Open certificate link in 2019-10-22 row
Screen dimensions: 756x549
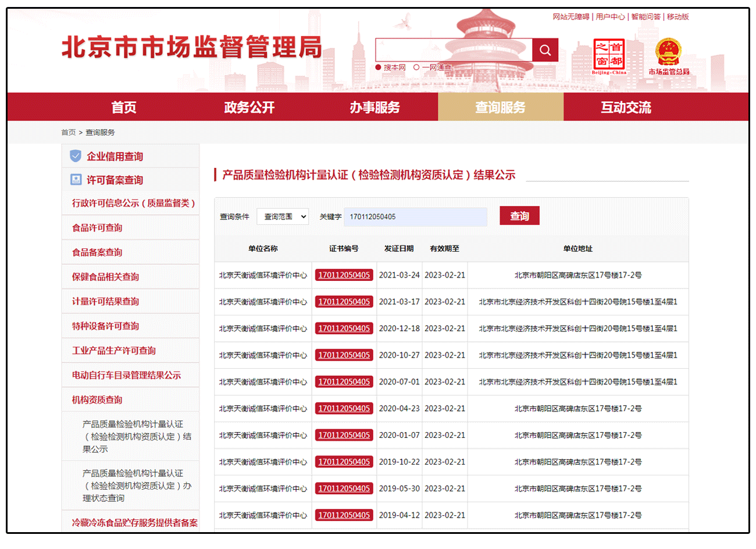[x=344, y=462]
